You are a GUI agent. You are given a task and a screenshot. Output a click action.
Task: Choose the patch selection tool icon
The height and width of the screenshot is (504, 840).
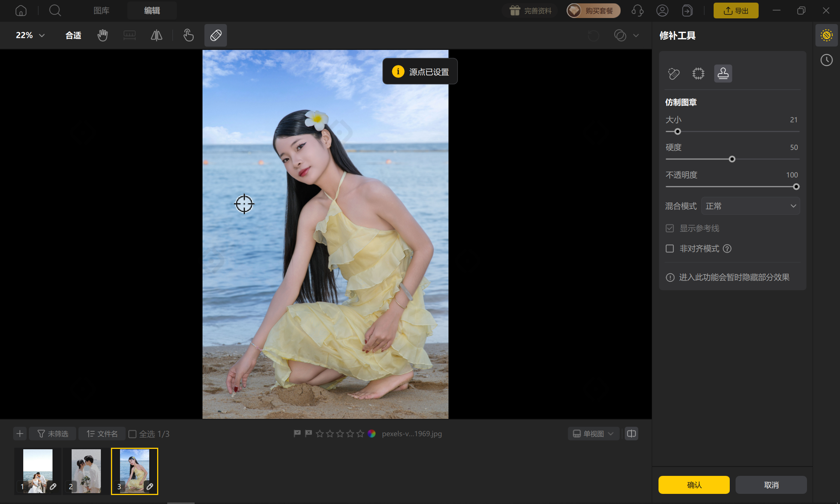click(x=698, y=73)
